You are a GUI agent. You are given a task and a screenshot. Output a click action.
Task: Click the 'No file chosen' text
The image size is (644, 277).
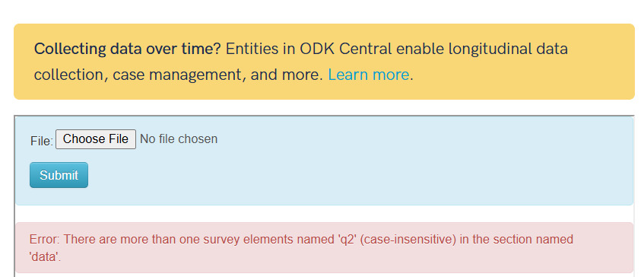[179, 139]
